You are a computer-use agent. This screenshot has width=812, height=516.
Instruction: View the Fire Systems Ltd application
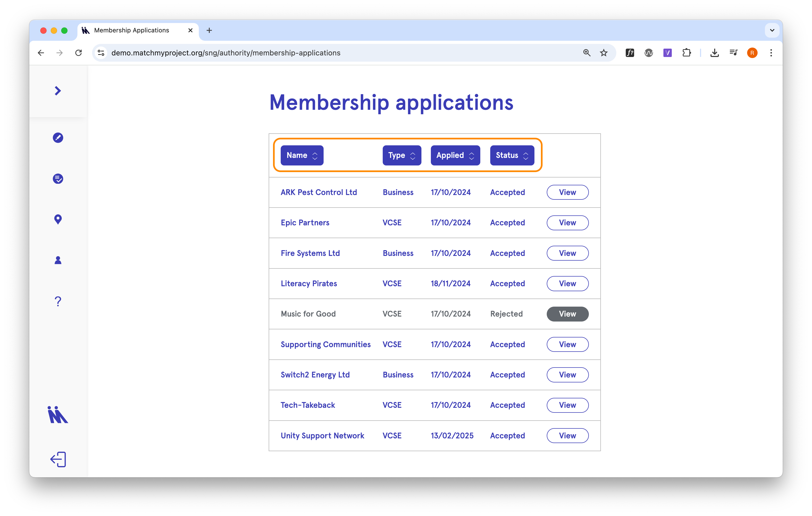[567, 253]
